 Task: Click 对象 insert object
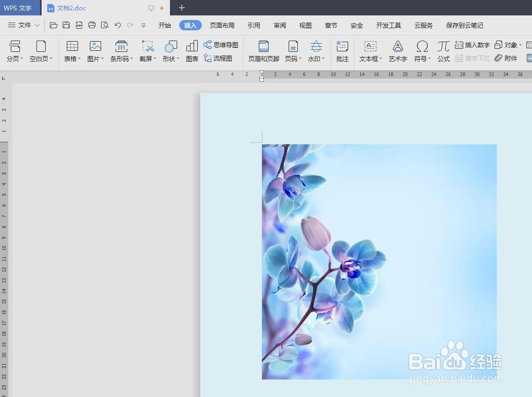[505, 45]
